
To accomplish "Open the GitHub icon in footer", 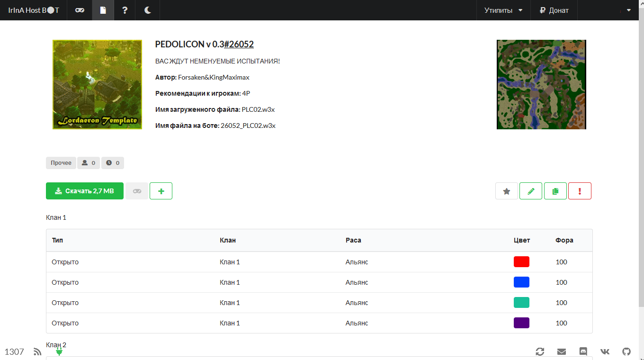I will tap(626, 351).
